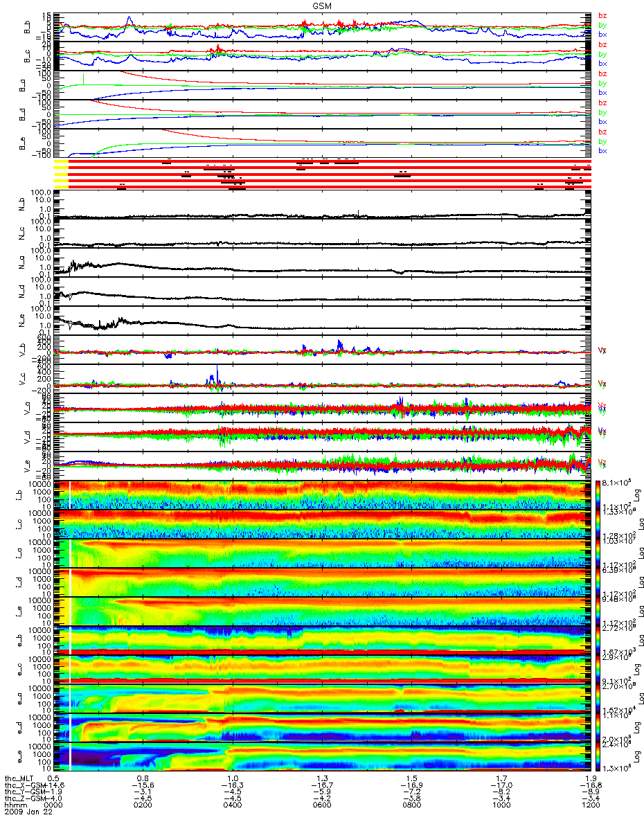Click the thc_Y-GSM row label
Image resolution: width=644 pixels, height=831 pixels.
tap(24, 792)
